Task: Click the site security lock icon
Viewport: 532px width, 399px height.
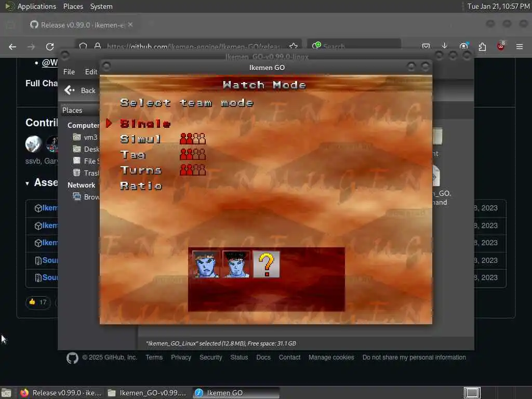Action: [97, 46]
